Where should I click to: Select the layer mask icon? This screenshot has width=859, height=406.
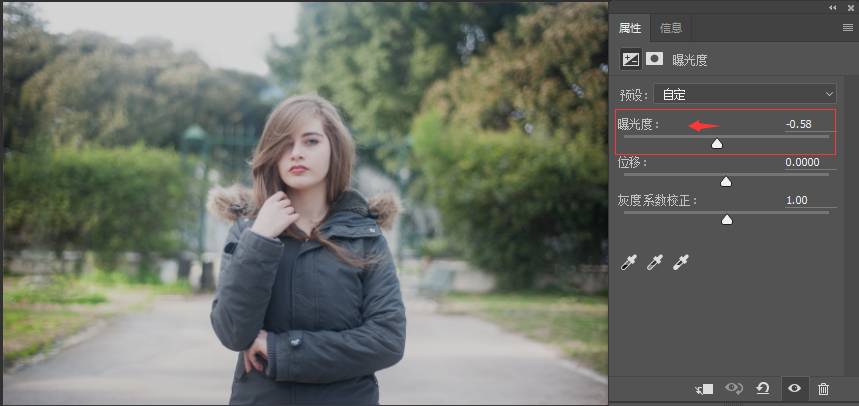point(654,59)
